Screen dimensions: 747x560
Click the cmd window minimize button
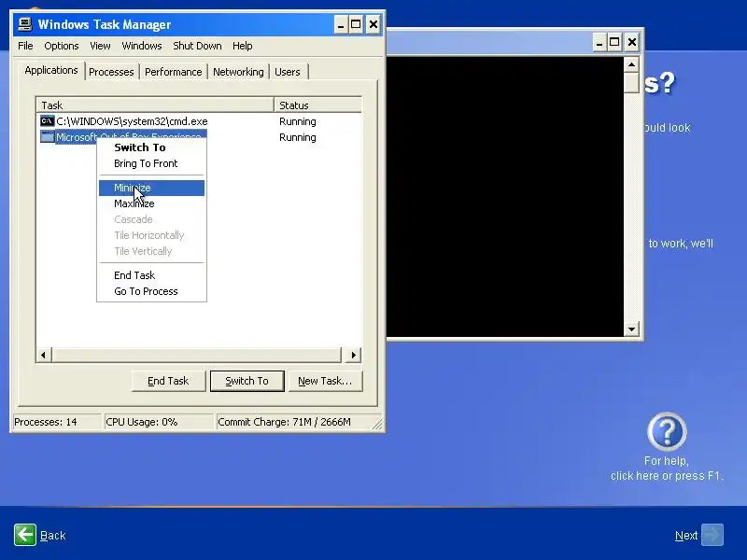(x=599, y=42)
